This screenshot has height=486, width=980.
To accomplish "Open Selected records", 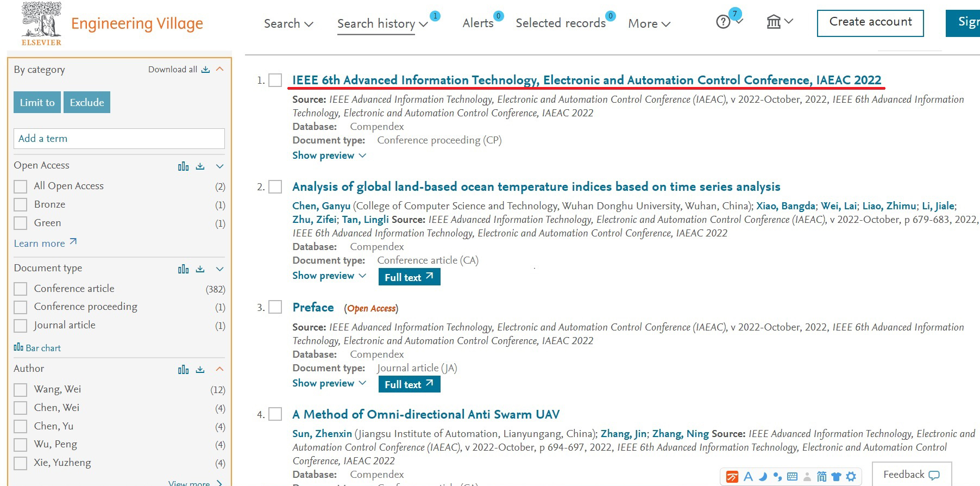I will pos(561,23).
